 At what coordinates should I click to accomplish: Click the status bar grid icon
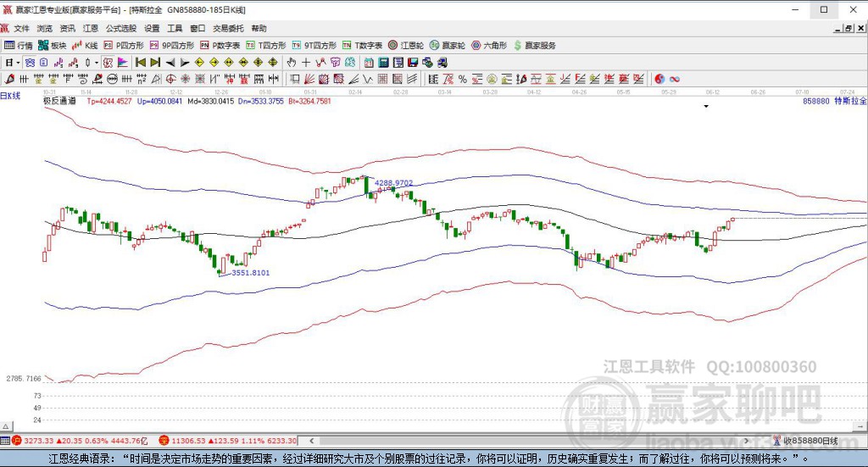5,441
